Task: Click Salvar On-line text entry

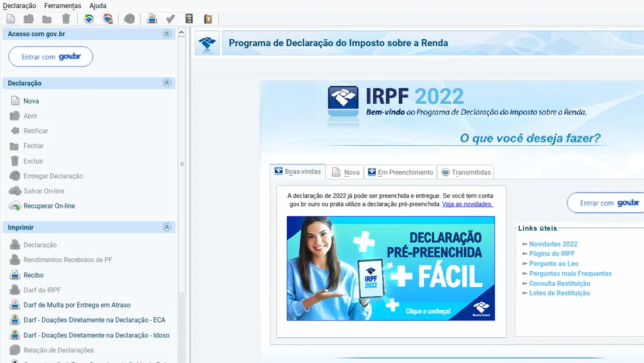Action: click(x=44, y=191)
